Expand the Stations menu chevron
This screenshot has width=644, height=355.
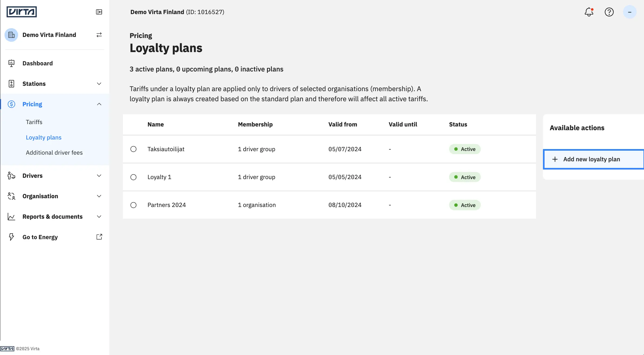tap(99, 84)
